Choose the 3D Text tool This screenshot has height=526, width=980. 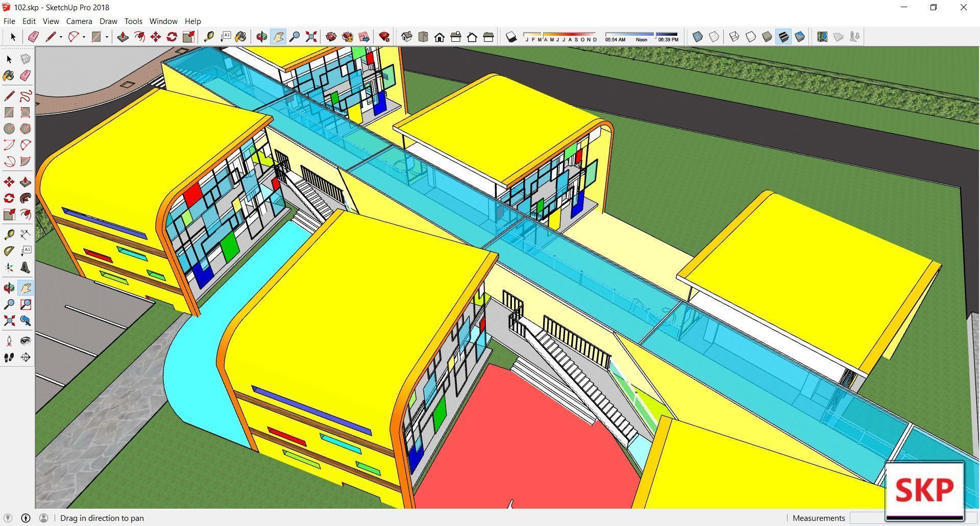[x=26, y=268]
